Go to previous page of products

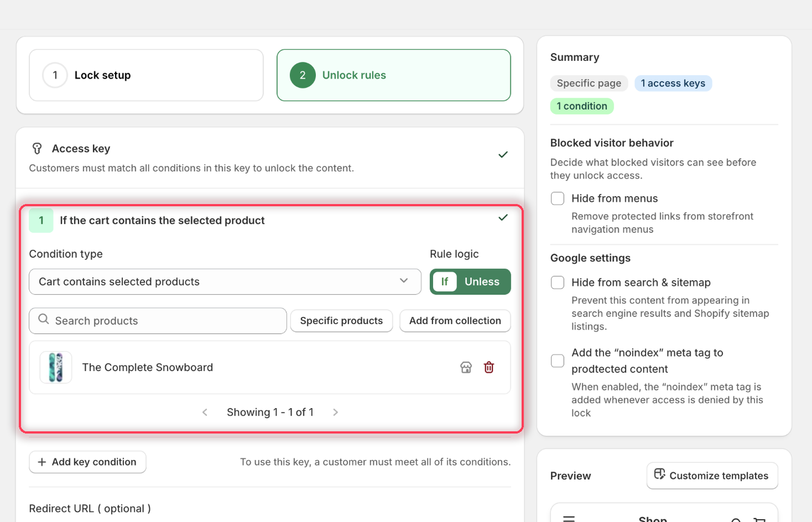205,413
